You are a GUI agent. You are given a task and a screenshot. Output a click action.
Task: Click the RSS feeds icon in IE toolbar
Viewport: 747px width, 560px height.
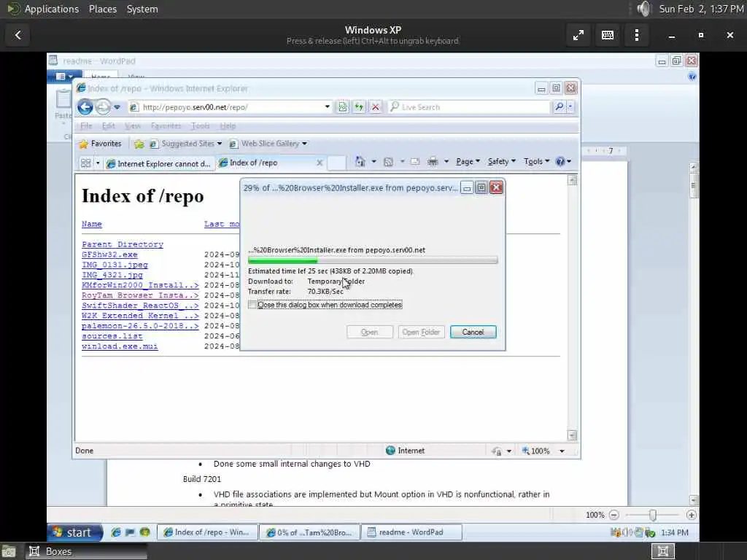pyautogui.click(x=388, y=162)
